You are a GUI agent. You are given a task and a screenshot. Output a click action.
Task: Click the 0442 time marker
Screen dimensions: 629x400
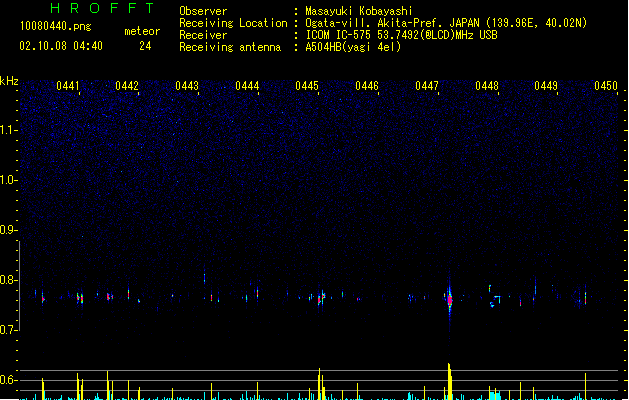pyautogui.click(x=127, y=86)
